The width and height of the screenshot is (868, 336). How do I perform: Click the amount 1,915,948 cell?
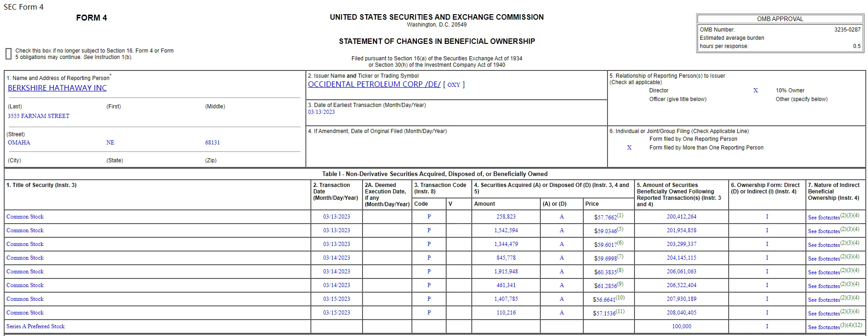click(506, 272)
